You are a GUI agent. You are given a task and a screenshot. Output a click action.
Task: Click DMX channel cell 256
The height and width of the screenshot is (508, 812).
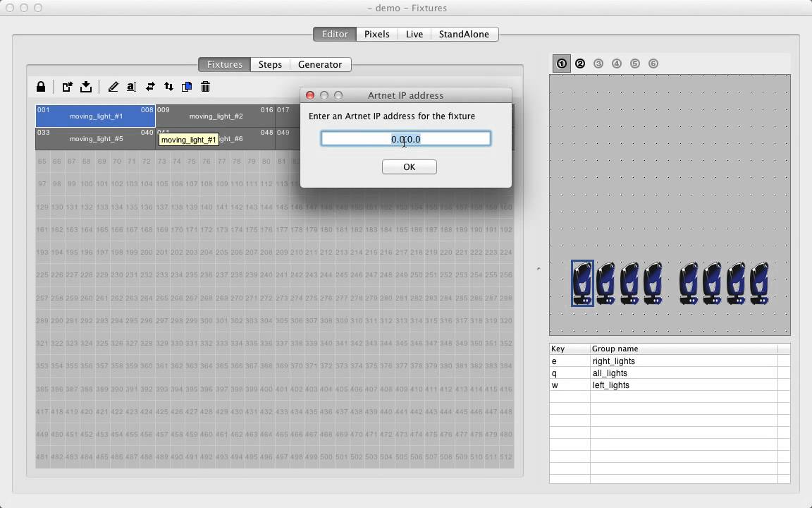click(506, 274)
